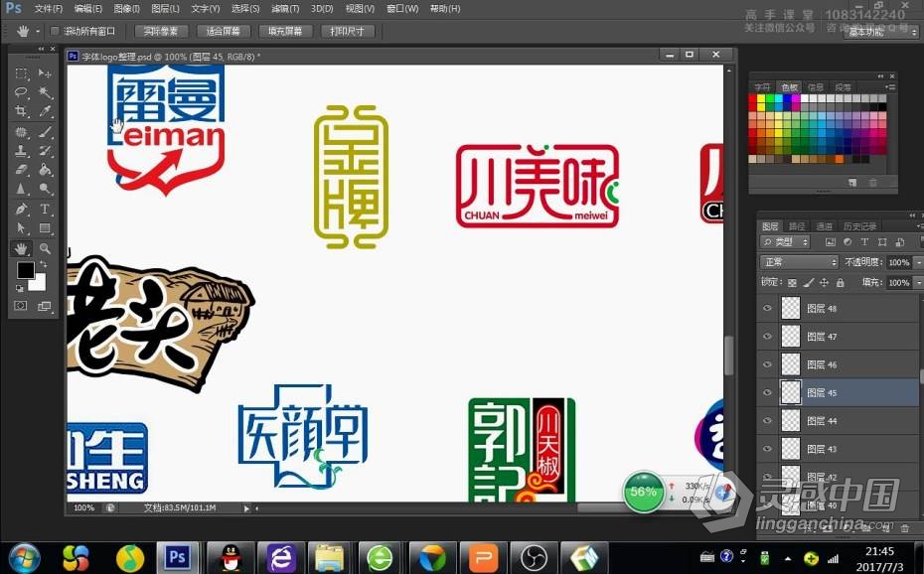Image resolution: width=924 pixels, height=574 pixels.
Task: Select the Move tool
Action: point(45,73)
